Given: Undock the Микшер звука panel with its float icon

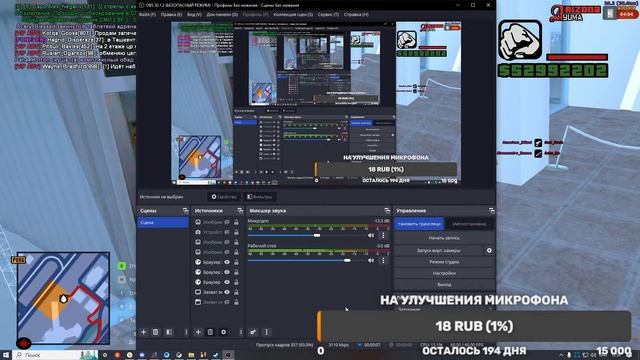Looking at the screenshot, I should [387, 211].
